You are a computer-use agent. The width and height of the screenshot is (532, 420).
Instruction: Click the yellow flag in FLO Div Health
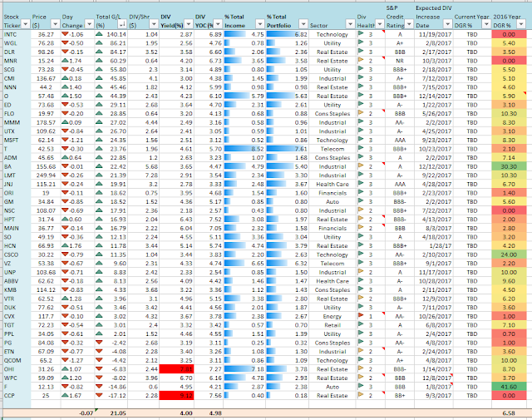pyautogui.click(x=360, y=113)
